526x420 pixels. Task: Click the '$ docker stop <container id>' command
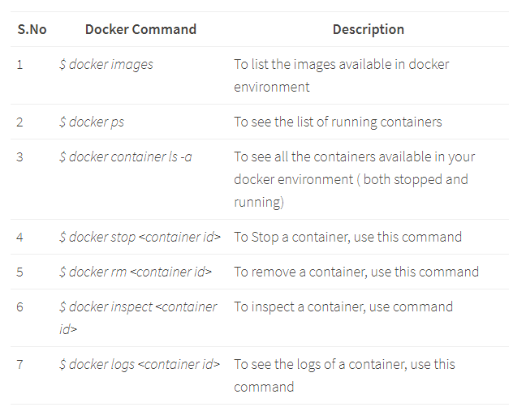(x=140, y=237)
